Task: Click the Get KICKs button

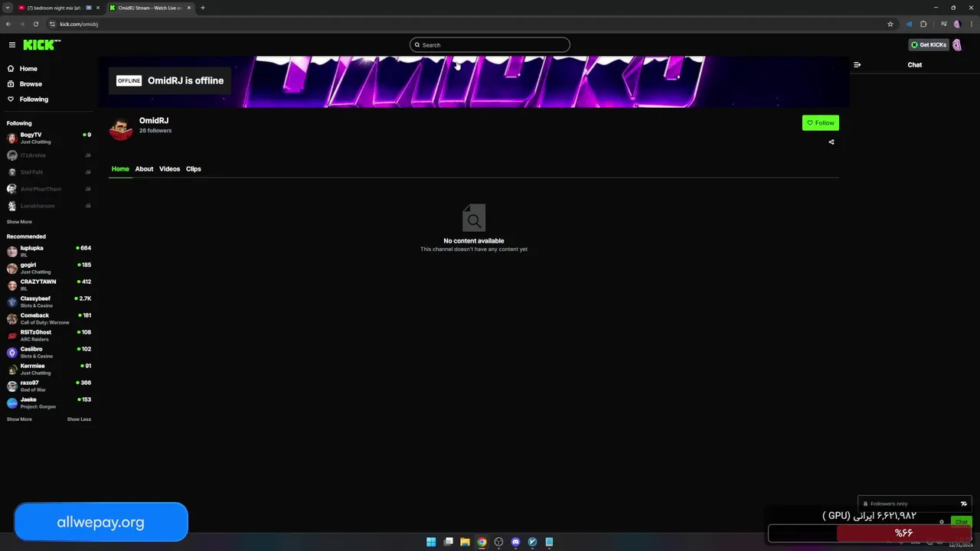Action: tap(929, 45)
